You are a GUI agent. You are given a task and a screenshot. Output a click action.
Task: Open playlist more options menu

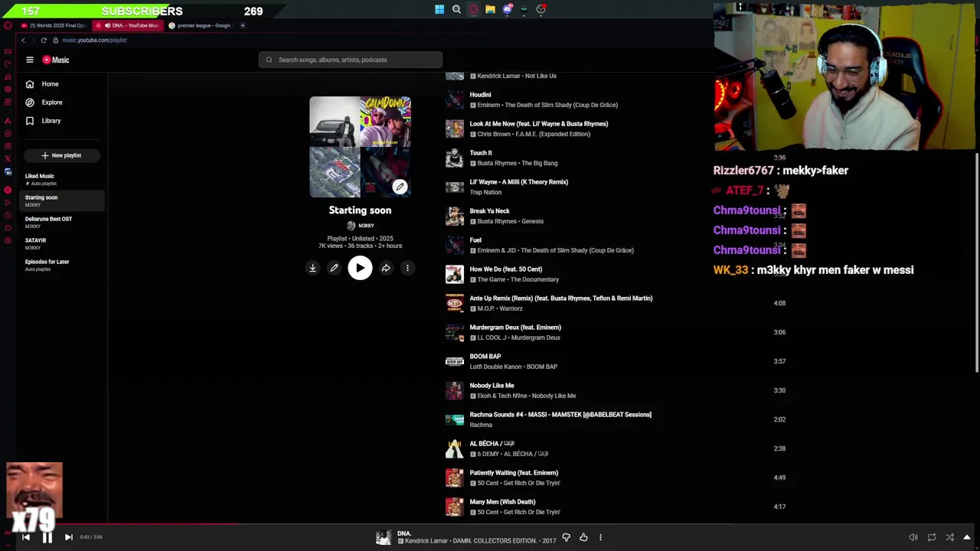coord(407,268)
